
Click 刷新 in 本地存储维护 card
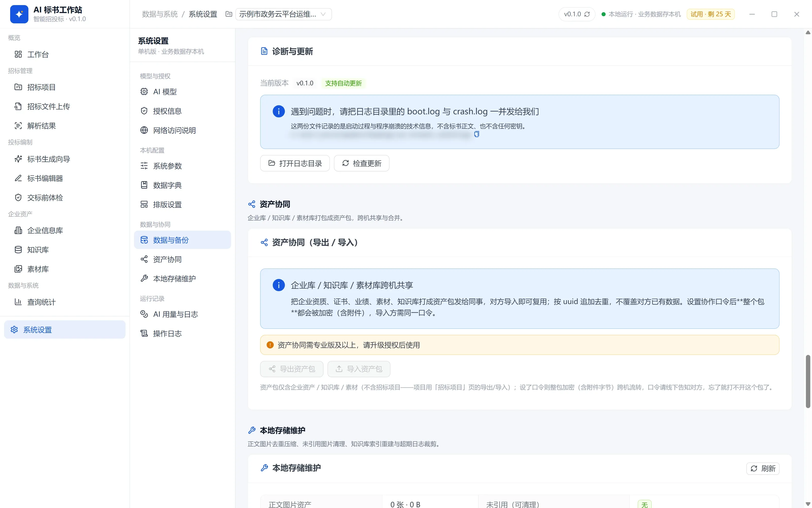pyautogui.click(x=763, y=468)
